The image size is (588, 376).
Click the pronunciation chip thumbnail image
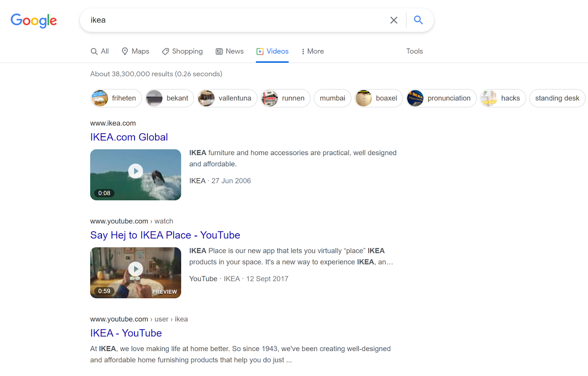tap(416, 98)
